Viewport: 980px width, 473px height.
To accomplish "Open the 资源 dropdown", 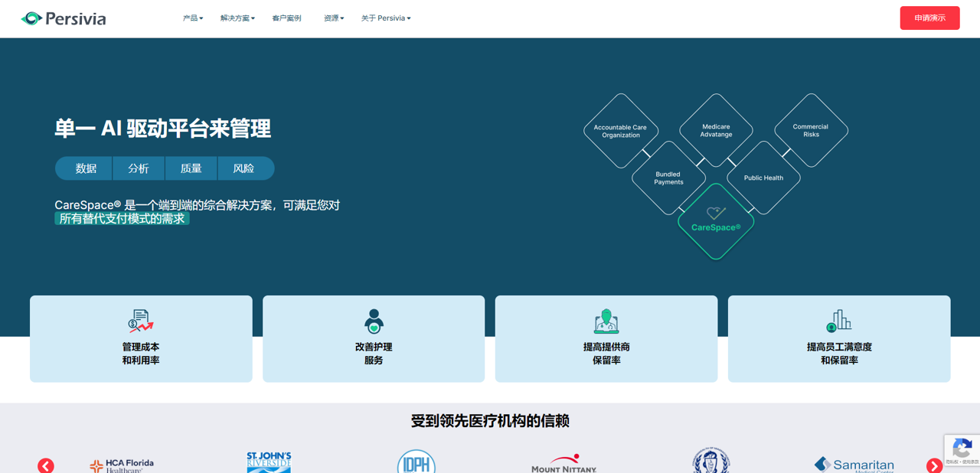I will coord(334,18).
